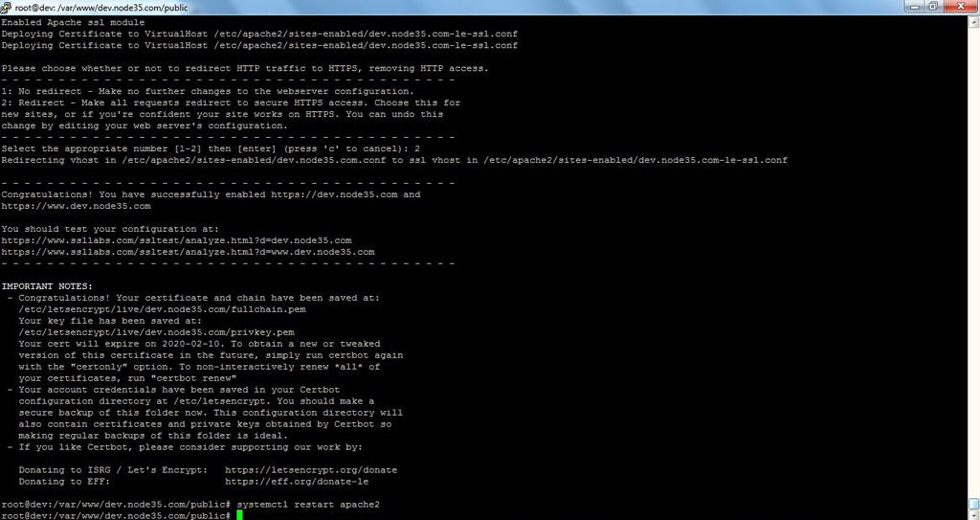Screen dimensions: 980x520
Task: Click the 'https://letsencrypt.org/donate' URL
Action: (x=311, y=470)
